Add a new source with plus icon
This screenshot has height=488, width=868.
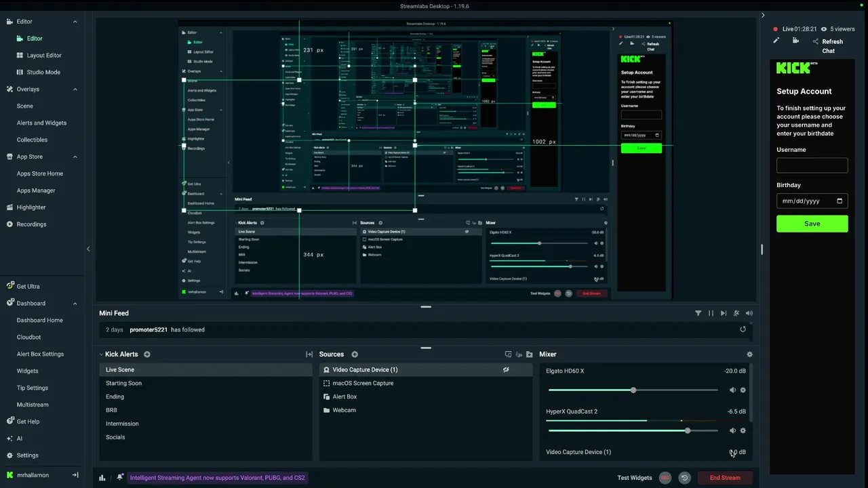pos(355,354)
